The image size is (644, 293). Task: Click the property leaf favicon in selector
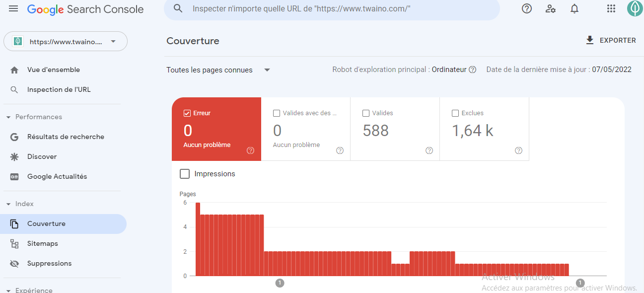[x=18, y=42]
